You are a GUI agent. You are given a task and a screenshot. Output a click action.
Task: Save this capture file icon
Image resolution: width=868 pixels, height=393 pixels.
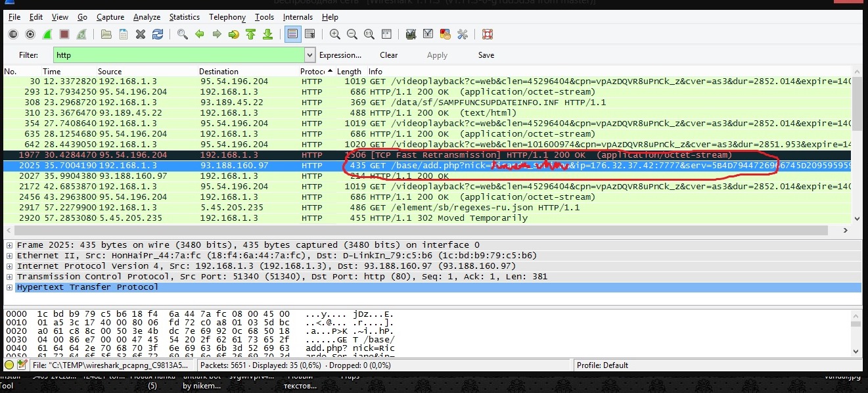pos(123,34)
